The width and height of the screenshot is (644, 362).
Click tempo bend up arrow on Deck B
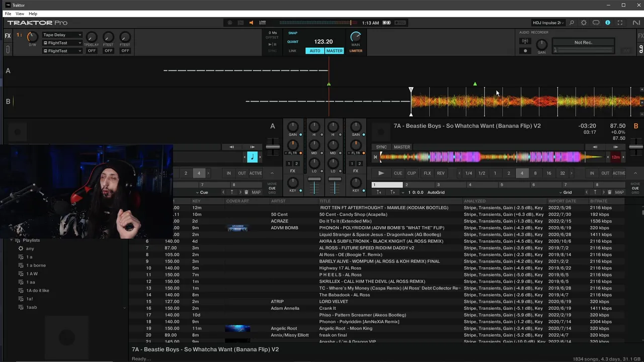click(615, 147)
